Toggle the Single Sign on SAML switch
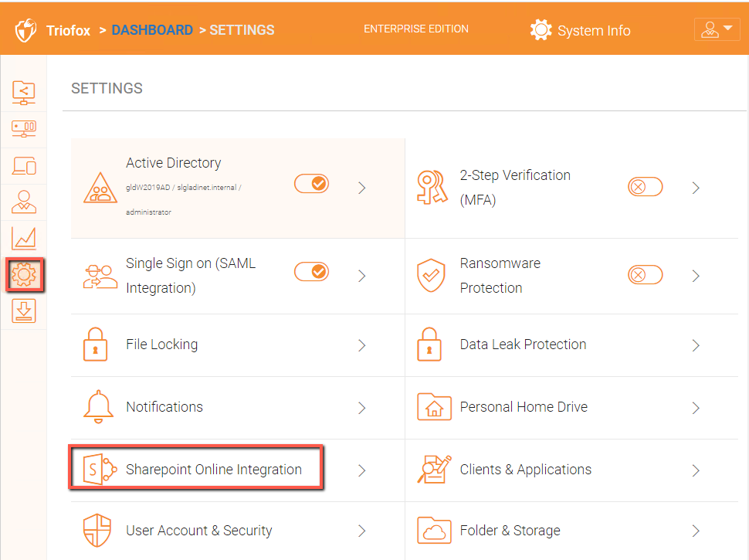749x560 pixels. pos(311,272)
